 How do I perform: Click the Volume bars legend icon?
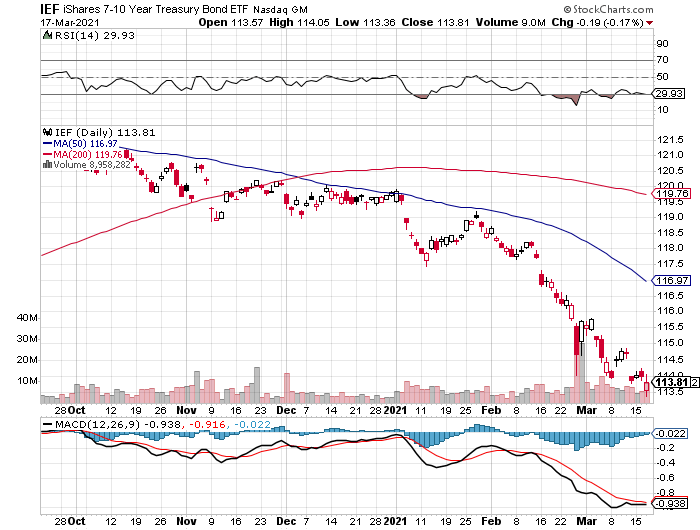tap(47, 164)
